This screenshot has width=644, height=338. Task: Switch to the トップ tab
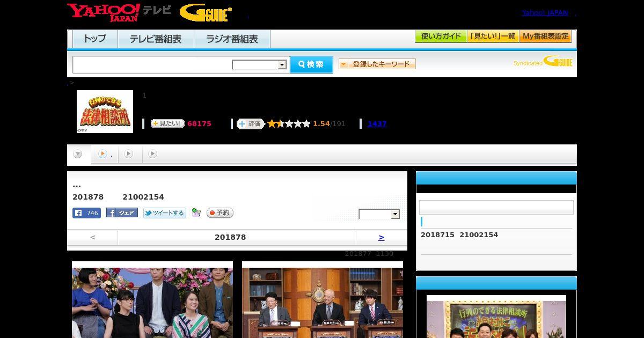[x=95, y=39]
